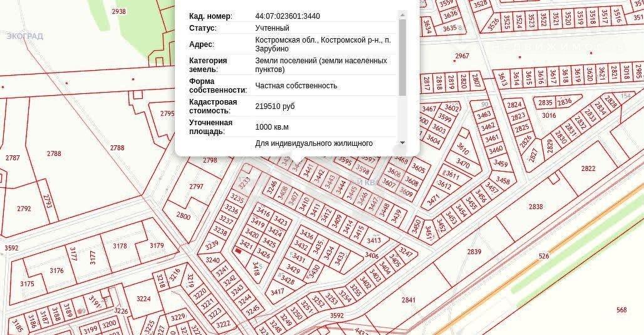
Task: Select parcel 2792 on the map
Action: (24, 209)
